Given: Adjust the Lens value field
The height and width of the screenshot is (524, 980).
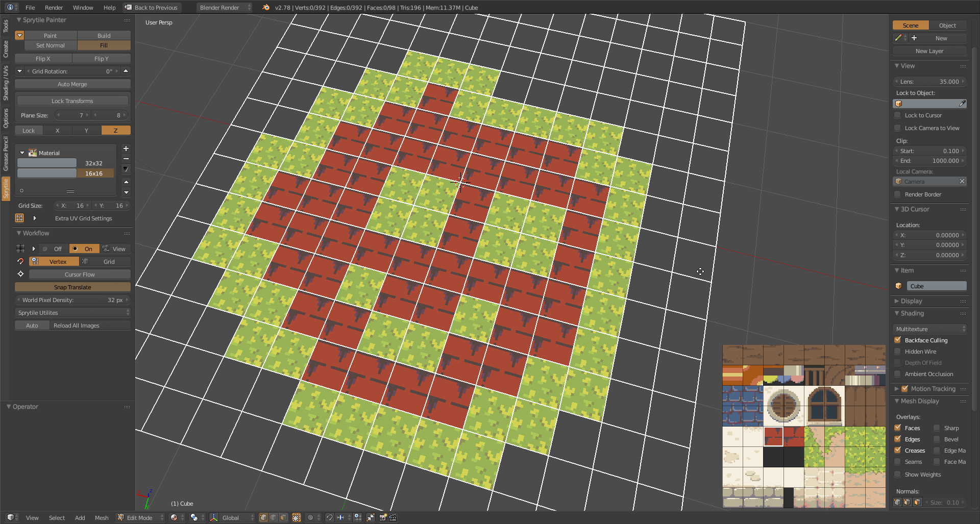Looking at the screenshot, I should 929,82.
